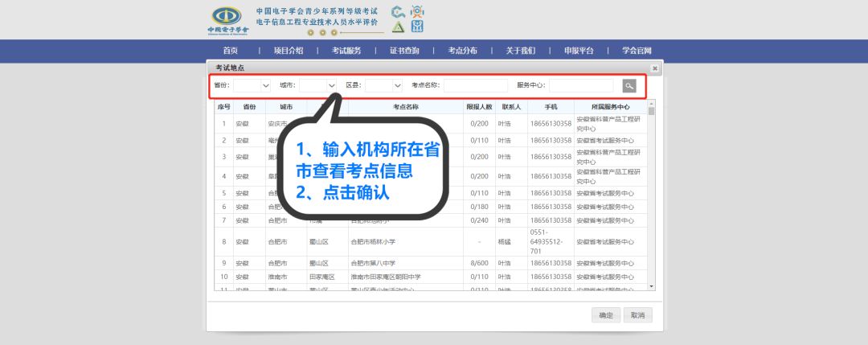
Task: Click the search magnifier button
Action: [x=628, y=86]
